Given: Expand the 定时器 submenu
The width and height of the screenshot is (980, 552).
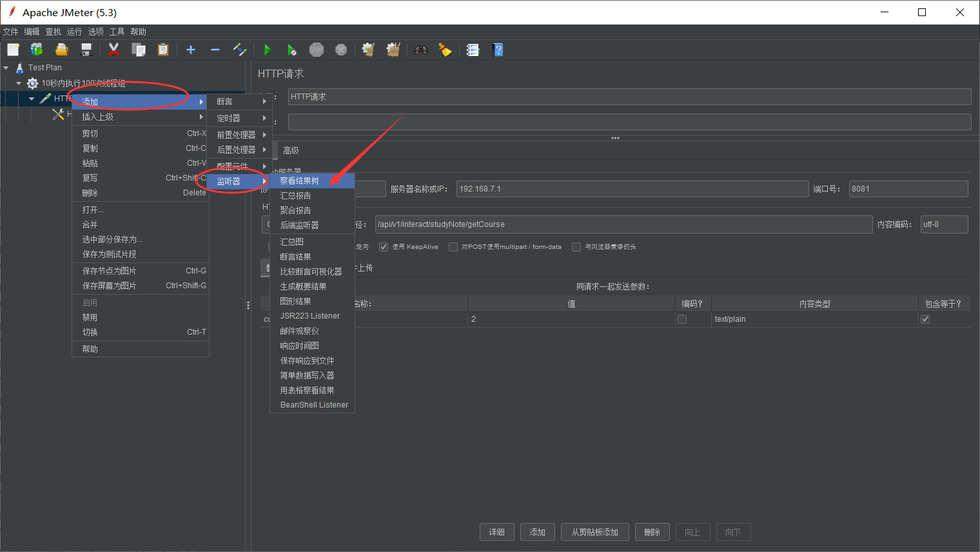Looking at the screenshot, I should coord(240,118).
